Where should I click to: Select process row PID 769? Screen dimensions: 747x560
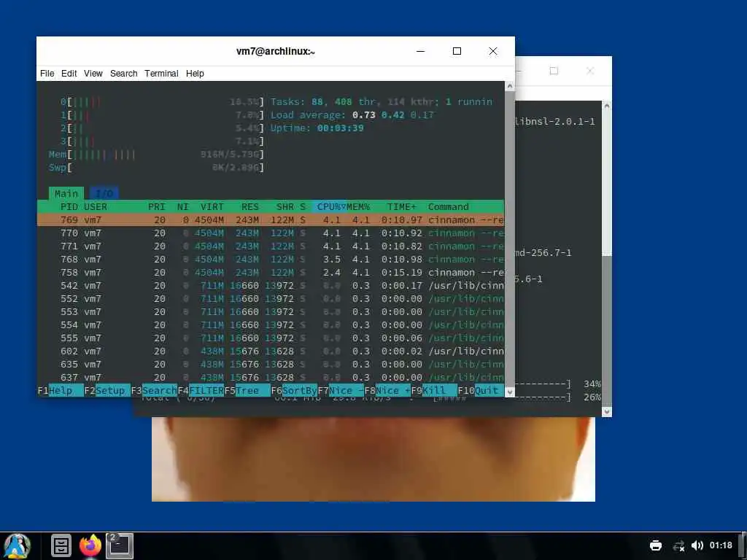point(270,220)
